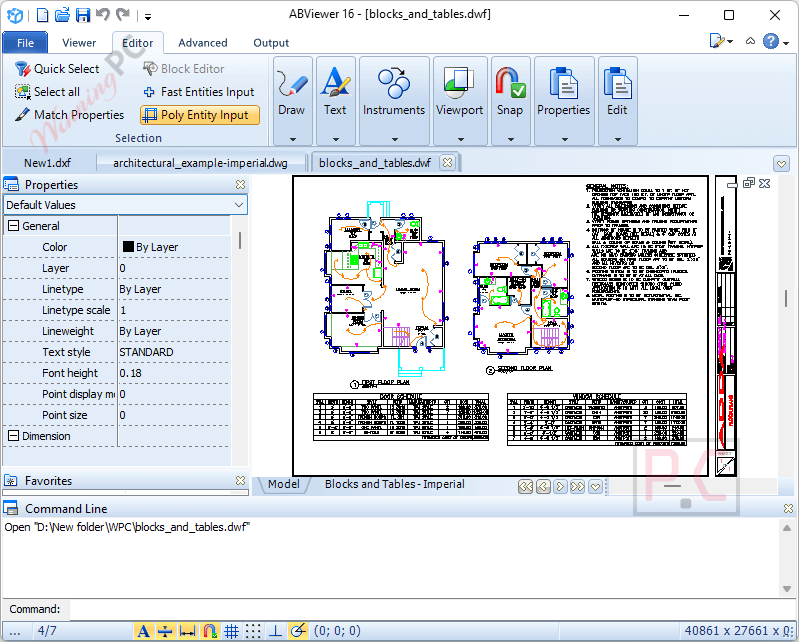799x642 pixels.
Task: Click the New file icon in quick access
Action: (42, 15)
